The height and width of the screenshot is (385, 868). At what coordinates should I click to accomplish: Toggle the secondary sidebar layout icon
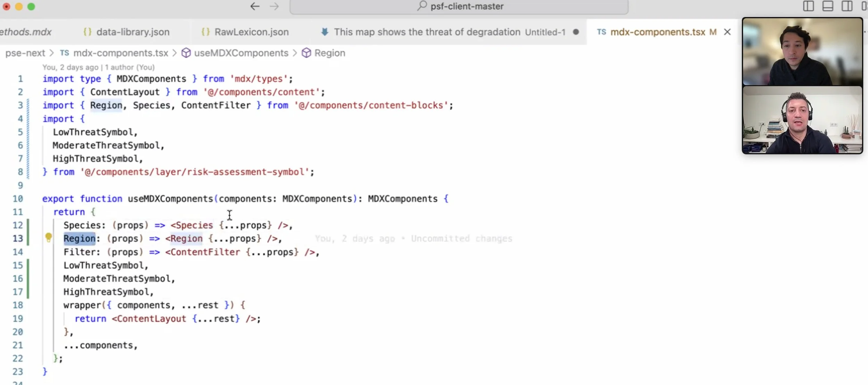point(847,6)
